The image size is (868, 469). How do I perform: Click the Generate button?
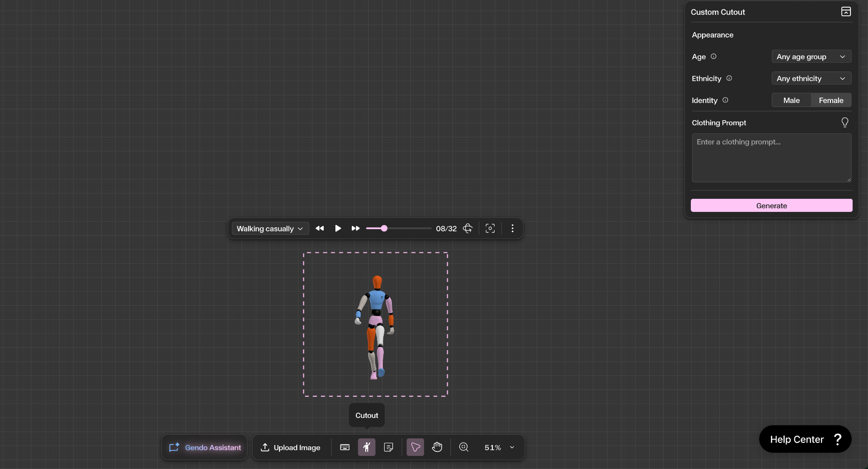pyautogui.click(x=771, y=206)
